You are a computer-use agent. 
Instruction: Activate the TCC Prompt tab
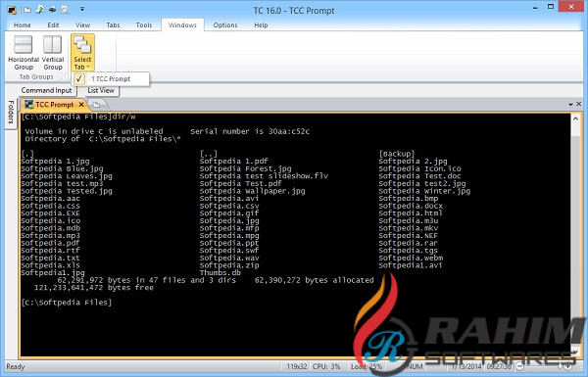54,105
